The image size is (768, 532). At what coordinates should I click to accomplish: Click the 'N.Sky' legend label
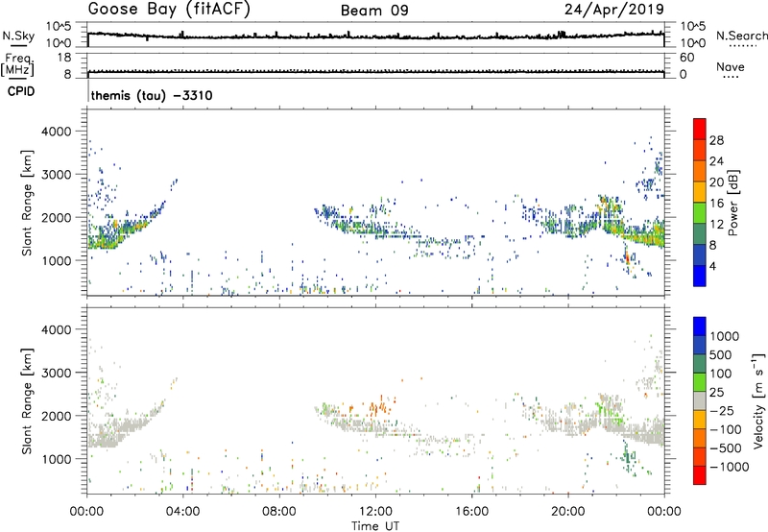tap(18, 36)
